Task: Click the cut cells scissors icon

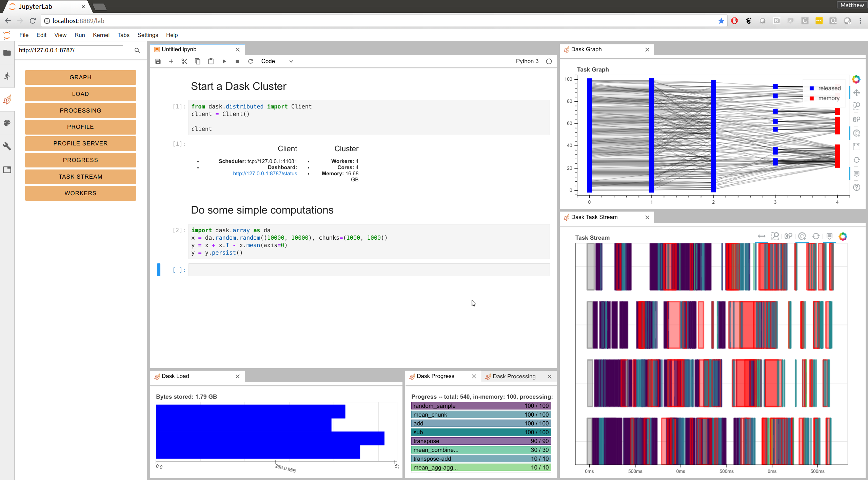Action: pos(184,61)
